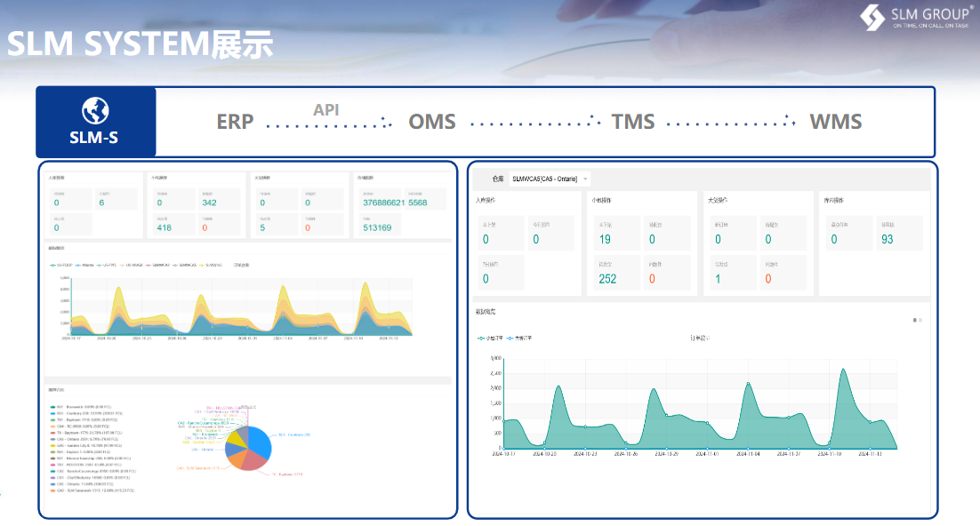Select the WMS module label
This screenshot has width=980, height=526.
point(836,122)
